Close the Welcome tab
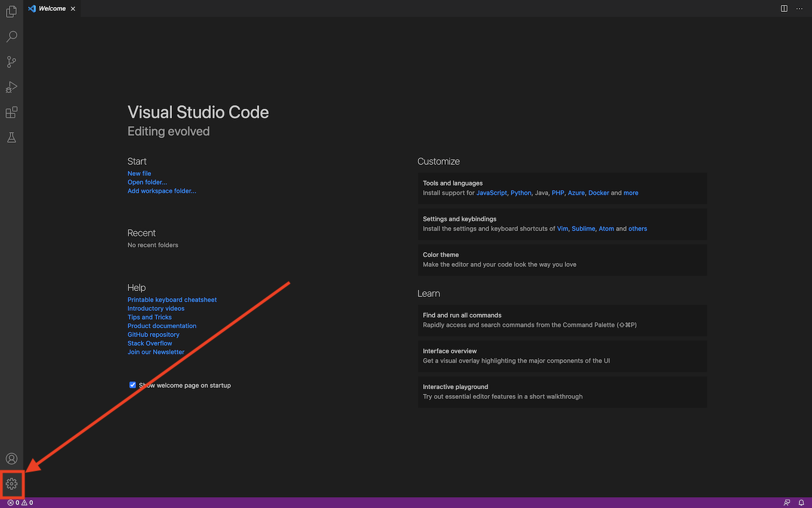 point(73,8)
